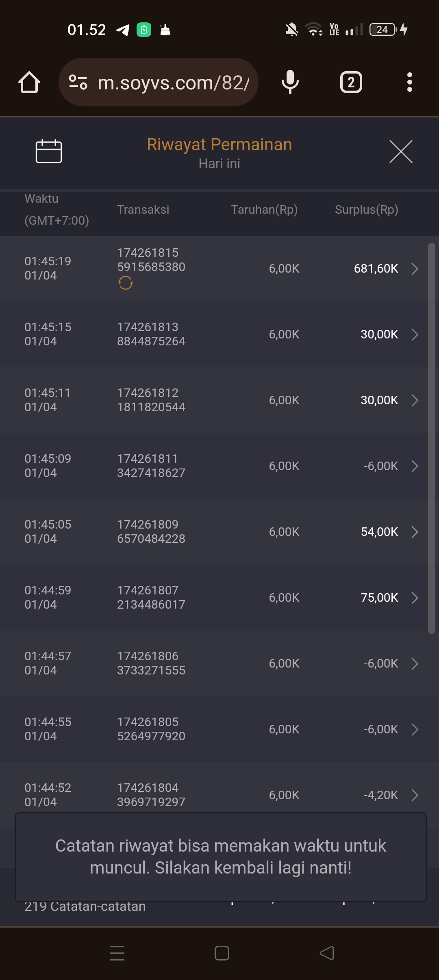
Task: Tap the Android back navigation button
Action: (327, 953)
